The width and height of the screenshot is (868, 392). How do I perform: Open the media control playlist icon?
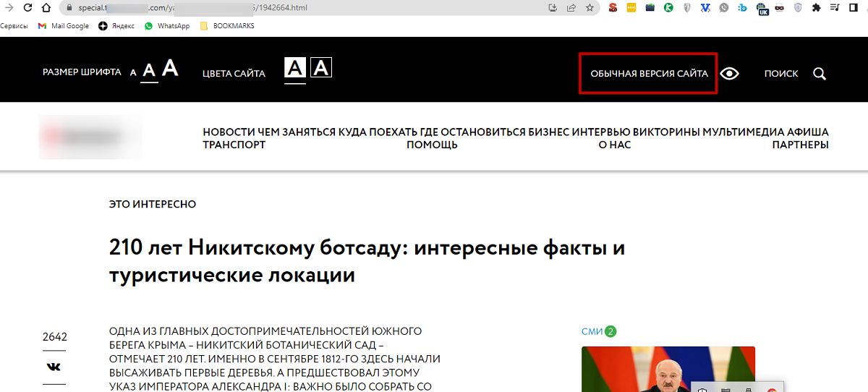point(835,8)
